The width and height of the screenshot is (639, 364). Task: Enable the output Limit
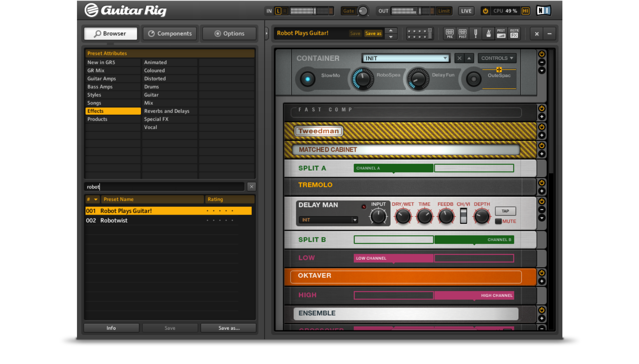pyautogui.click(x=444, y=11)
